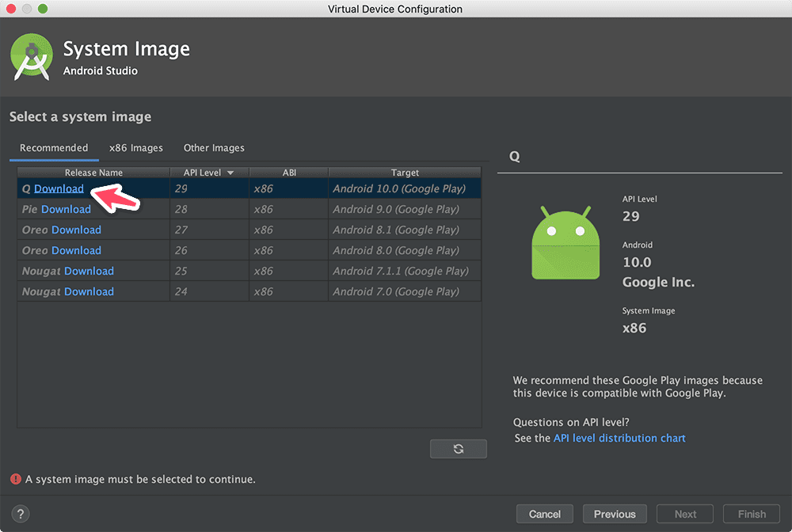
Task: Select the Android 8.1 (Google Play) cell
Action: point(405,230)
